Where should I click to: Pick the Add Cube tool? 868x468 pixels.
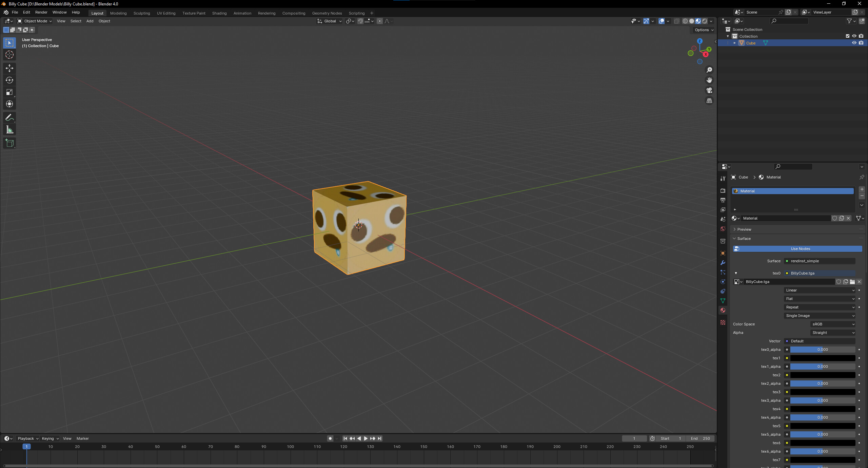[x=9, y=143]
